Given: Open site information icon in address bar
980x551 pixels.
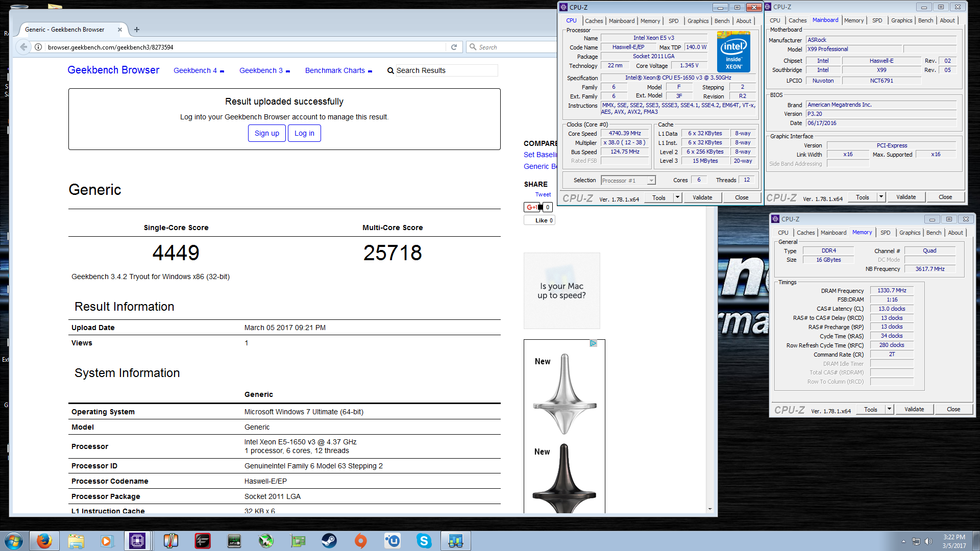Looking at the screenshot, I should pyautogui.click(x=38, y=47).
